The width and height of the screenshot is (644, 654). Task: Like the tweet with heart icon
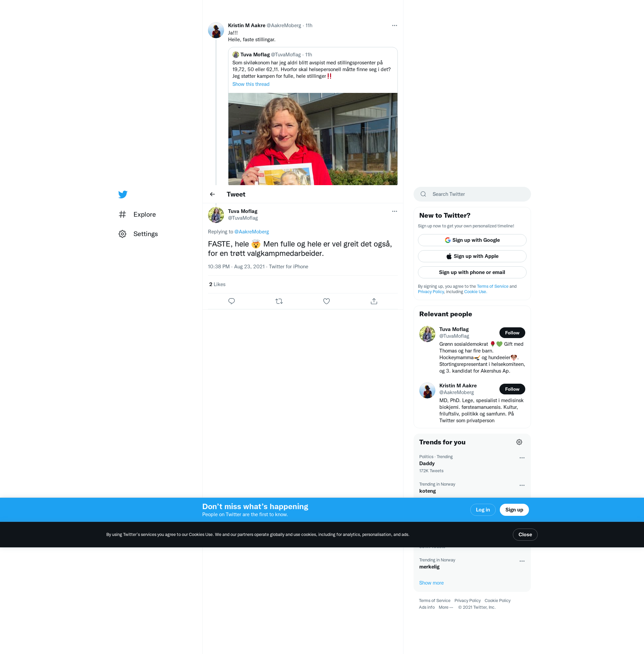pos(326,301)
